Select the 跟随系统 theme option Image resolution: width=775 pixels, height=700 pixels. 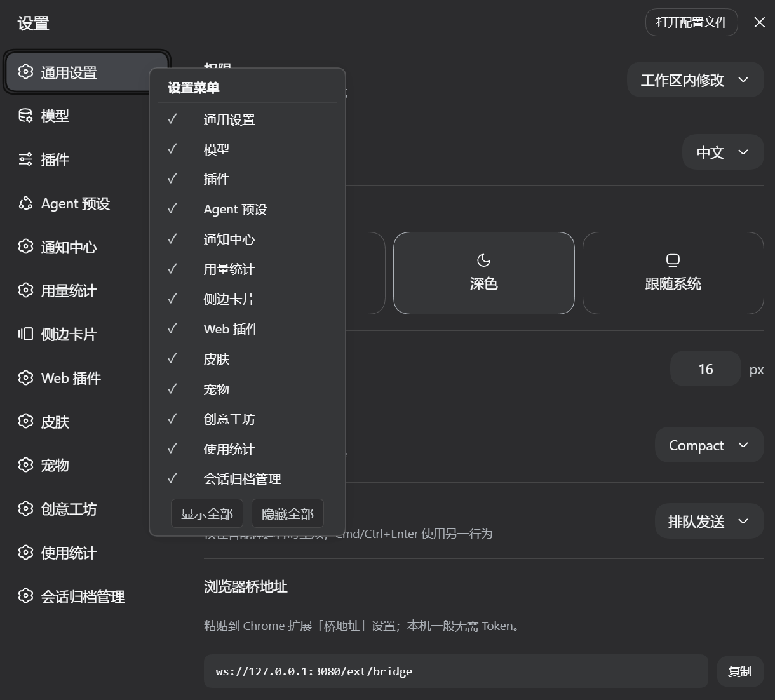tap(673, 273)
